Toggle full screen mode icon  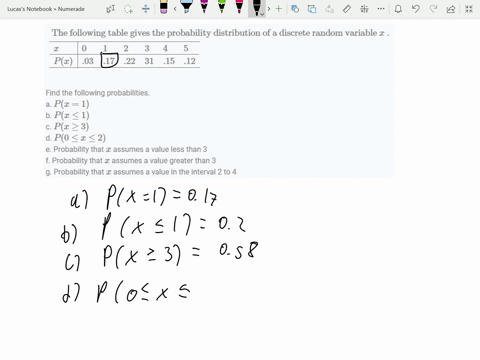469,9
